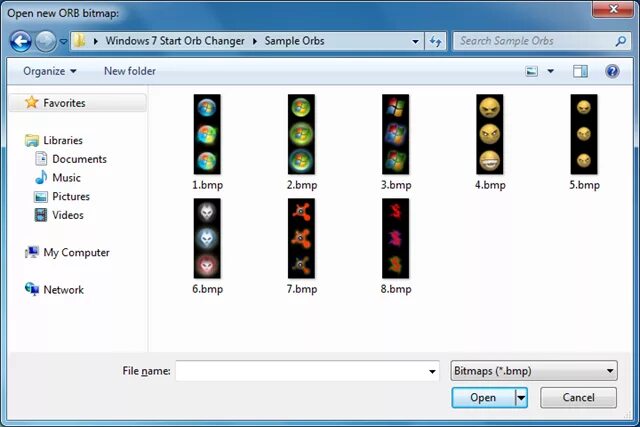The image size is (640, 427).
Task: Select the 3.bmp Windows flag thumbnail
Action: (x=396, y=134)
